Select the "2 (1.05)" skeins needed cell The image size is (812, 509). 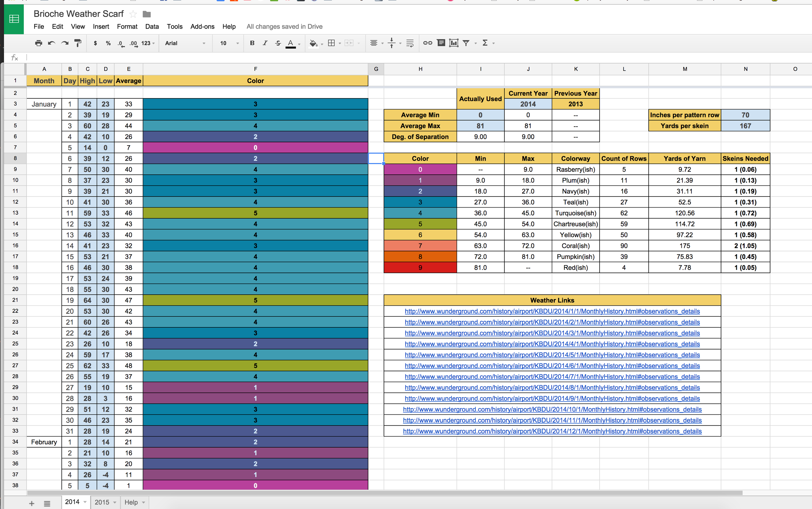pos(745,246)
